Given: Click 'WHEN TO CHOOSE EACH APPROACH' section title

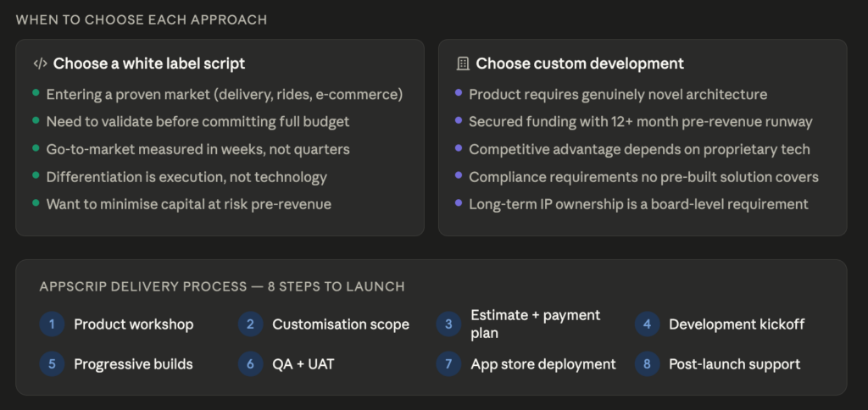Looking at the screenshot, I should [x=142, y=20].
